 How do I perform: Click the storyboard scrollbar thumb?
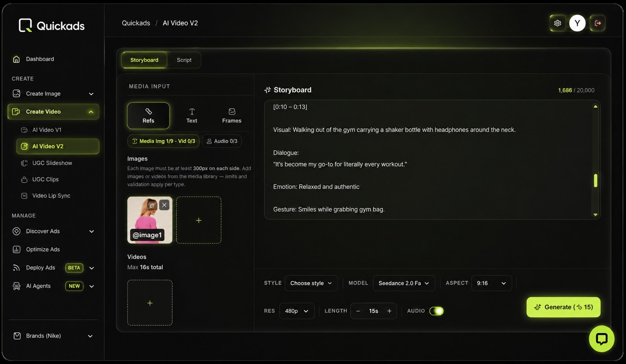point(596,181)
